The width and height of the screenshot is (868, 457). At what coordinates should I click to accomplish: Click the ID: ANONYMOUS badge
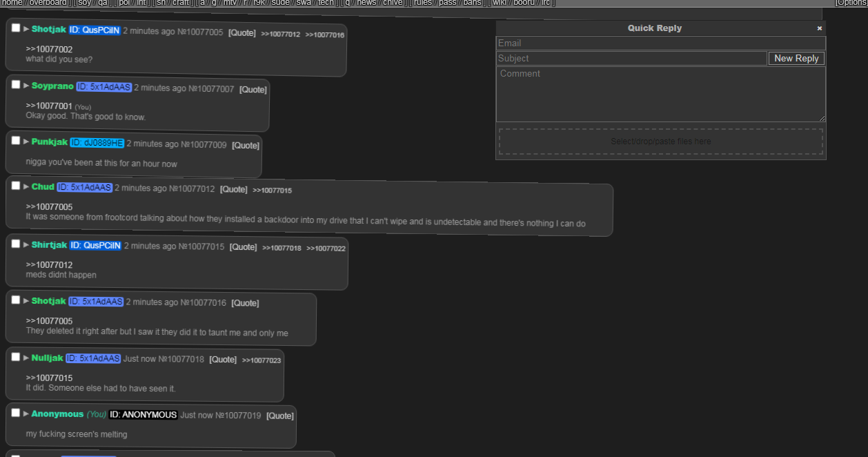pyautogui.click(x=144, y=415)
